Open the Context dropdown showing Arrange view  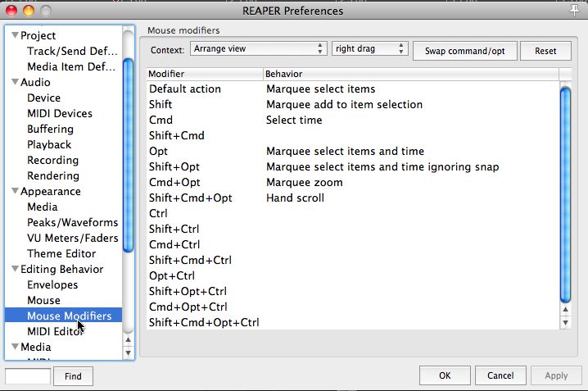[258, 48]
